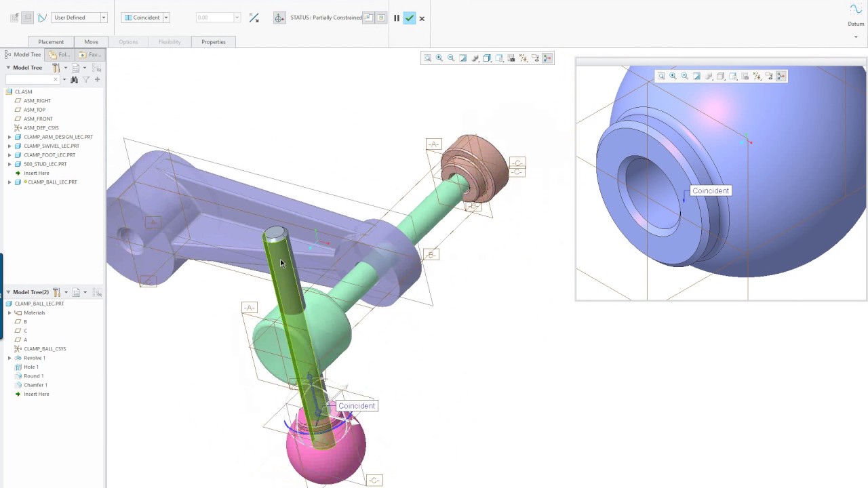Click Repaint icon in component preview window

696,77
